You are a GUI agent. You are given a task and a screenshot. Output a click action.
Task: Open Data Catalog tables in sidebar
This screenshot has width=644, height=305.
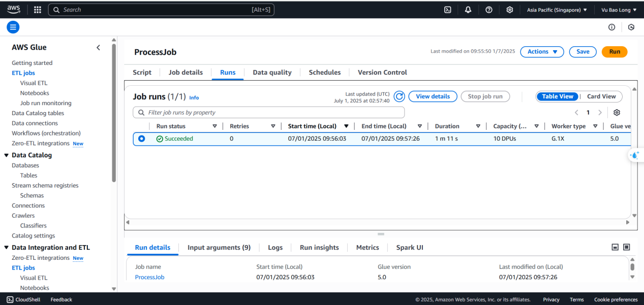point(38,113)
